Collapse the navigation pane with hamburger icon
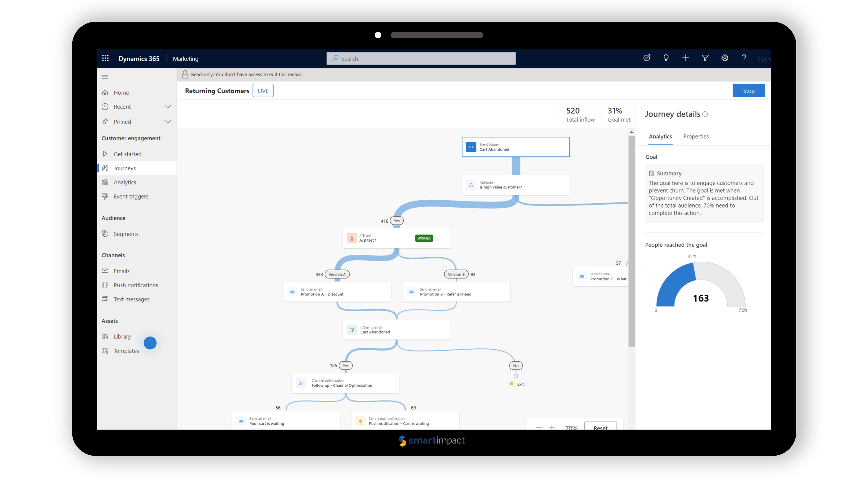Screen dimensions: 868x488 pyautogui.click(x=105, y=77)
